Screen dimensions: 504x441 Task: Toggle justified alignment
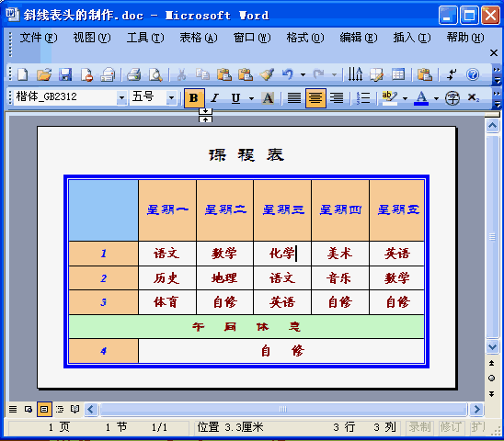tap(294, 98)
